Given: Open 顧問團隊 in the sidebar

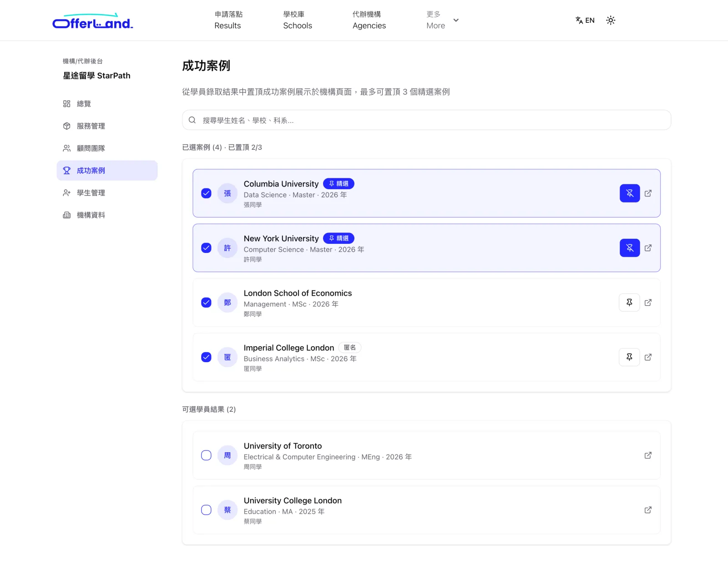Looking at the screenshot, I should tap(107, 148).
